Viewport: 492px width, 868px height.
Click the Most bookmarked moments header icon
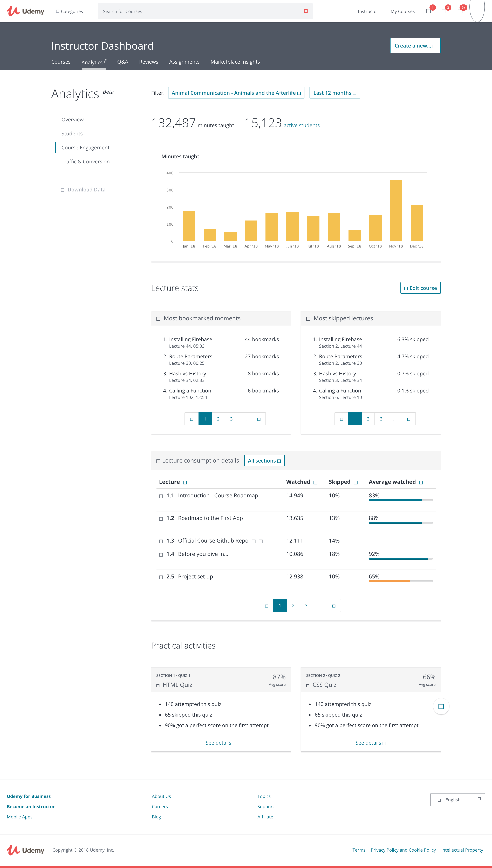pyautogui.click(x=158, y=319)
